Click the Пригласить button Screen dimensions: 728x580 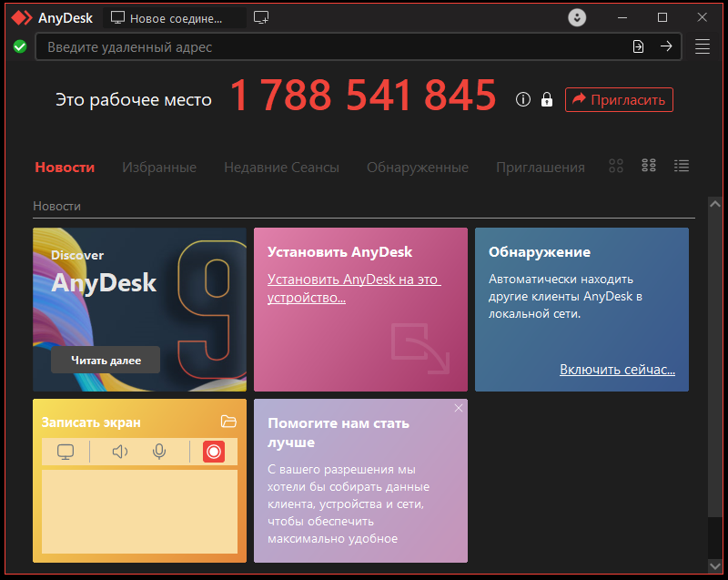tap(619, 99)
